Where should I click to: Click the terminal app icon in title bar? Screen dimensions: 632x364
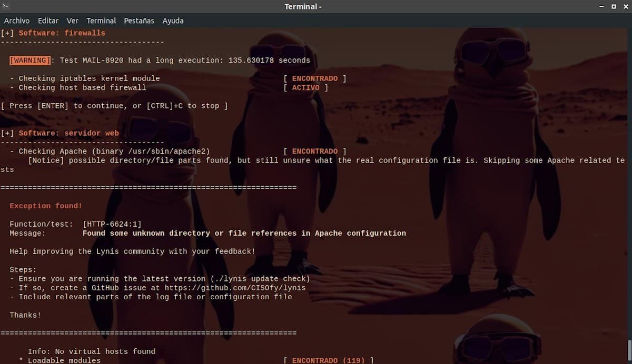pos(6,6)
